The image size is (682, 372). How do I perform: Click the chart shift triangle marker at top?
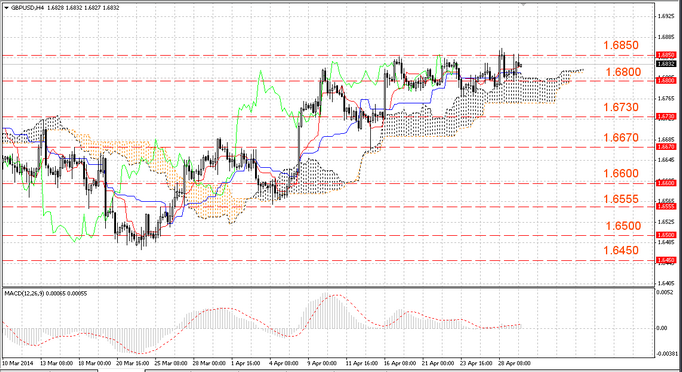coord(524,3)
